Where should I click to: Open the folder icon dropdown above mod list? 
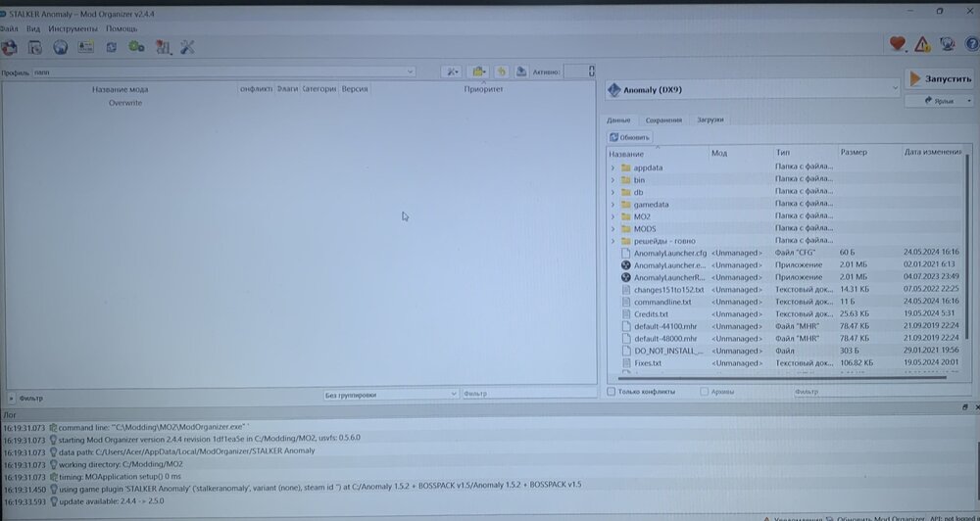point(478,71)
